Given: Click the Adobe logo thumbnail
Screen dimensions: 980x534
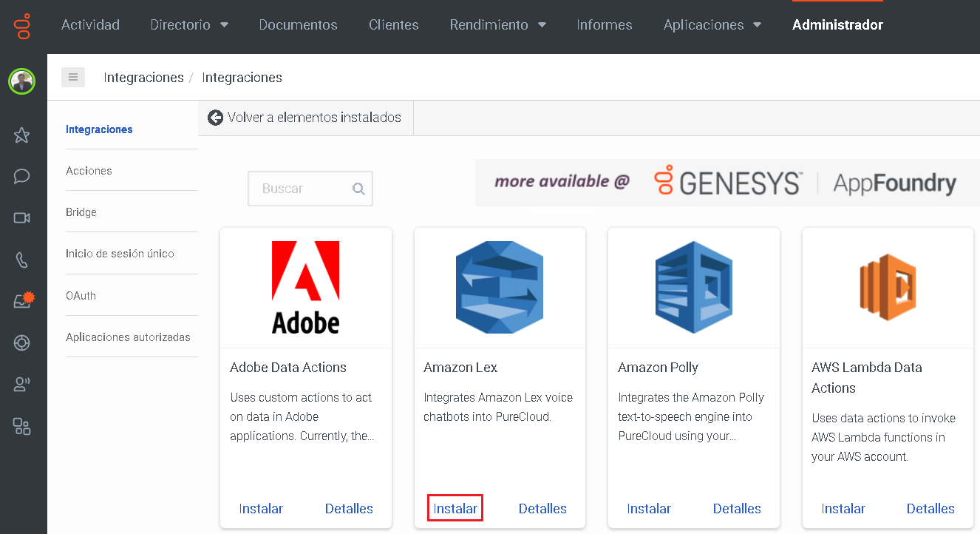Looking at the screenshot, I should tap(306, 288).
